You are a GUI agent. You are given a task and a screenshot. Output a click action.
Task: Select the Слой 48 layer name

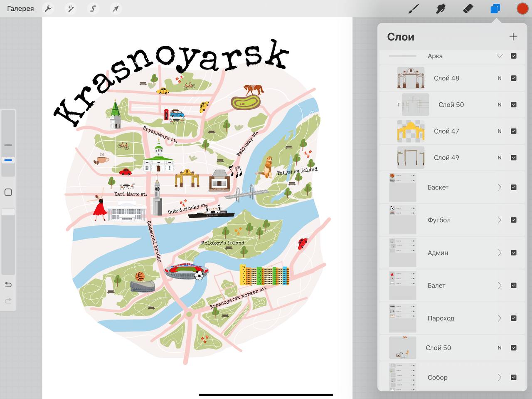[x=446, y=78]
